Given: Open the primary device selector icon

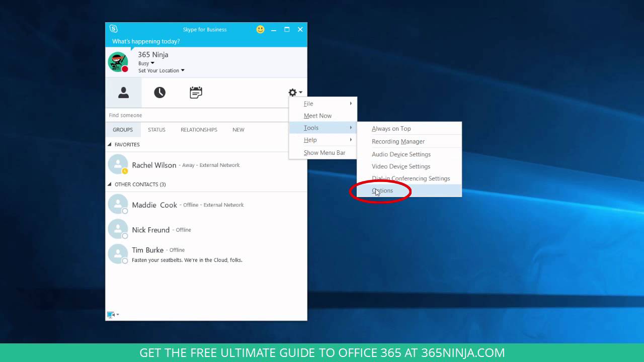Looking at the screenshot, I should [x=113, y=315].
